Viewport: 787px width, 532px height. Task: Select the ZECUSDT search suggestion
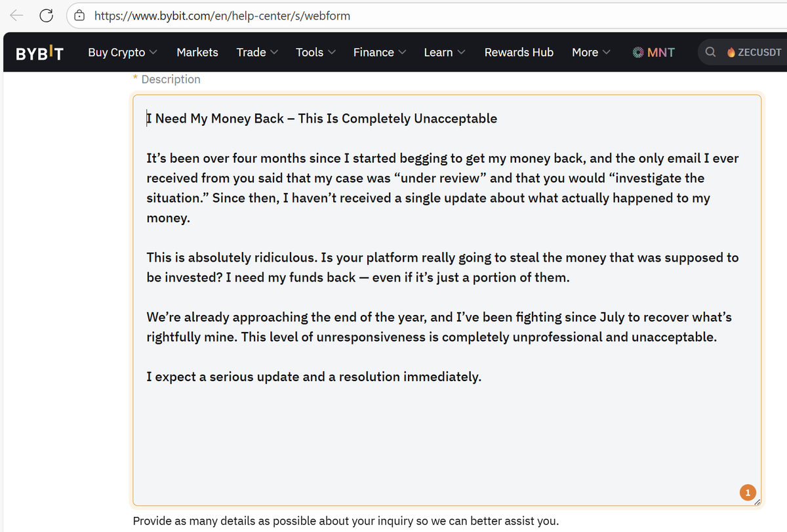(759, 52)
